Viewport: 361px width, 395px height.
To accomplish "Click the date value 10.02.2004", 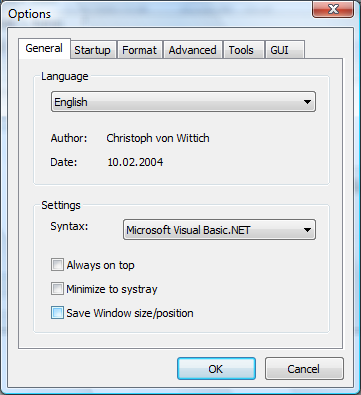I will 135,162.
